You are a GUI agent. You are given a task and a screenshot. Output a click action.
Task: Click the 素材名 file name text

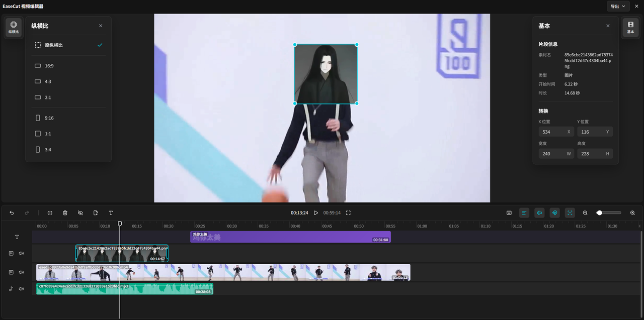click(588, 60)
